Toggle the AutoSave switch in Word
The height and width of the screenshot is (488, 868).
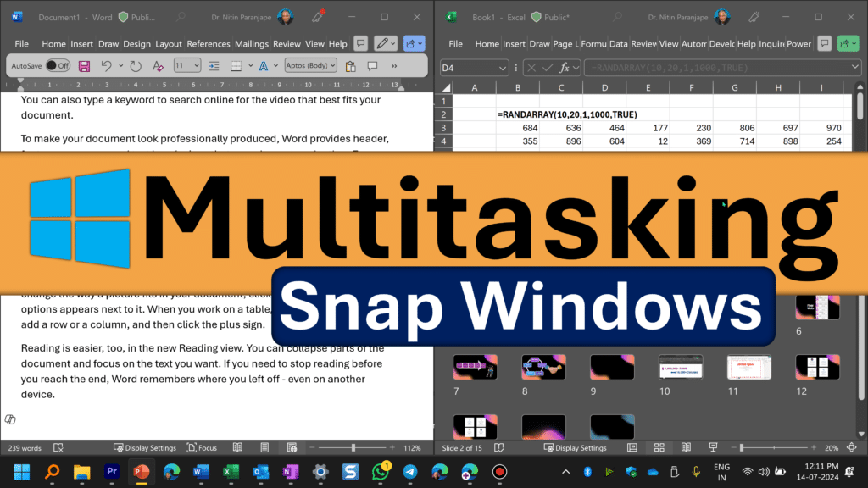pyautogui.click(x=58, y=65)
